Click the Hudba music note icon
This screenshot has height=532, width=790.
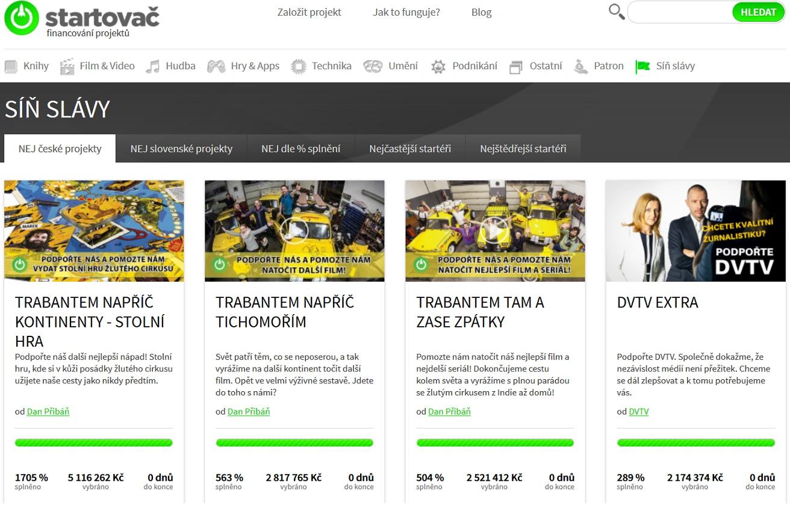click(x=153, y=66)
